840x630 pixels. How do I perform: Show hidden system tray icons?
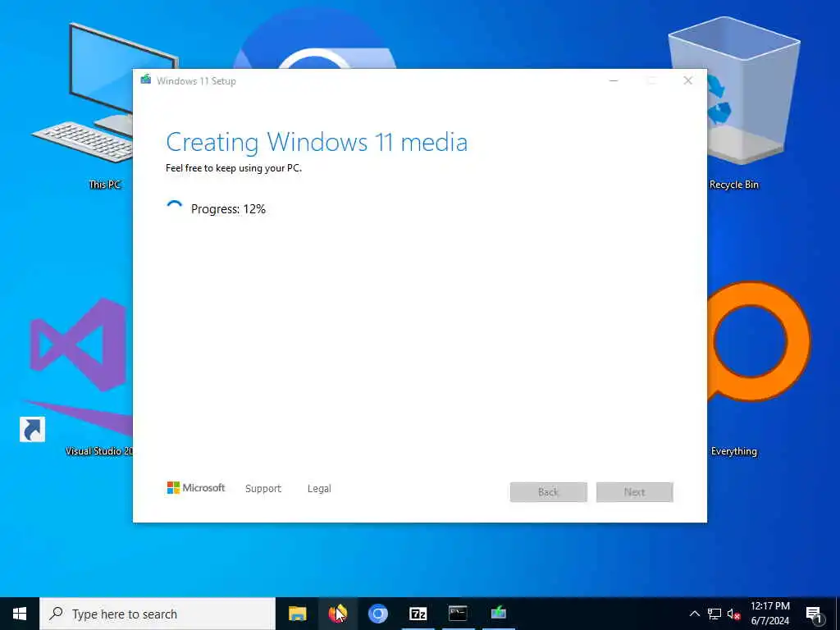pos(694,614)
